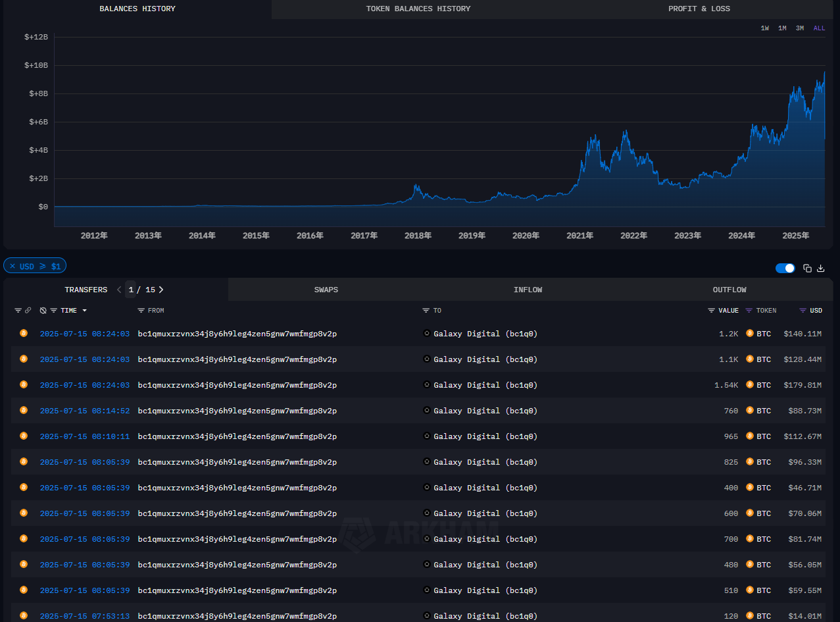Click the link icon in the table header
Image resolution: width=840 pixels, height=622 pixels.
tap(28, 311)
